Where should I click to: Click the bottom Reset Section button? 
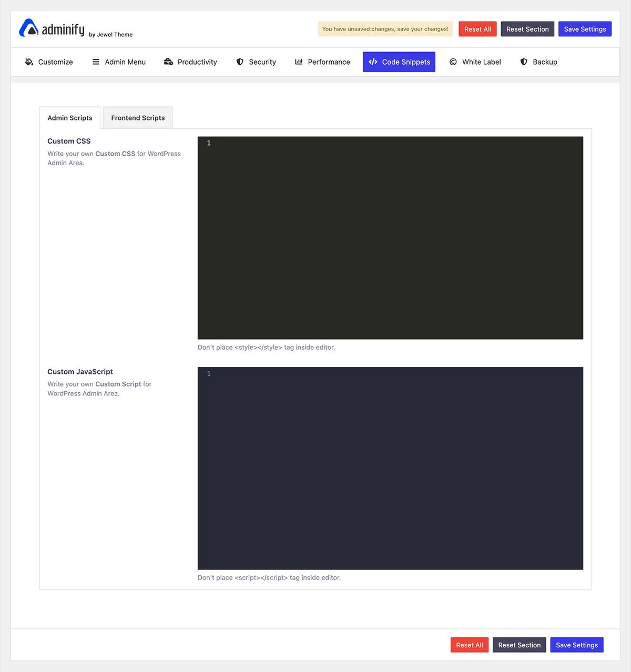pyautogui.click(x=520, y=645)
